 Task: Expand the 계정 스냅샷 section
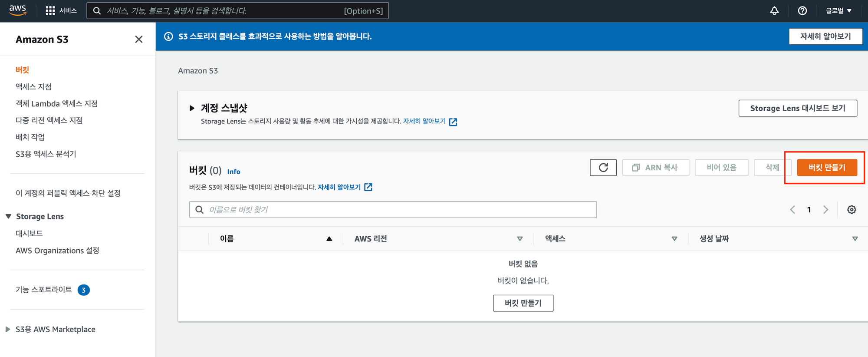(192, 108)
